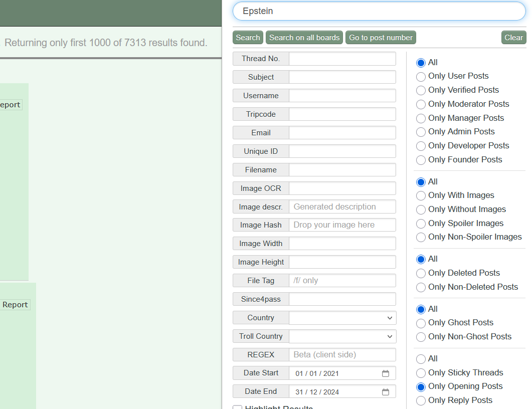
Task: Select All radio above Only Sticky Threads
Action: [x=421, y=359]
